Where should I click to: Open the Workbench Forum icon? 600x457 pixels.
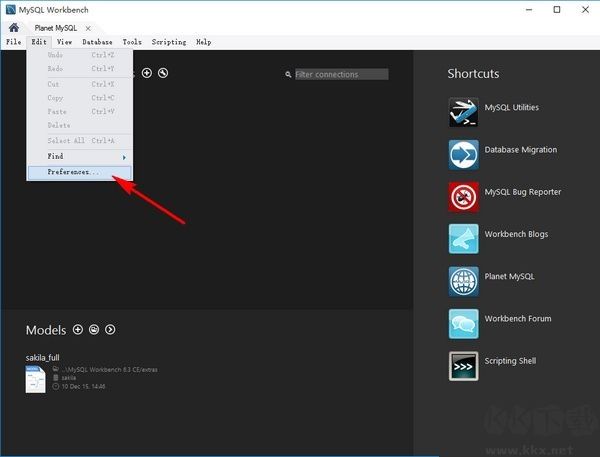463,323
